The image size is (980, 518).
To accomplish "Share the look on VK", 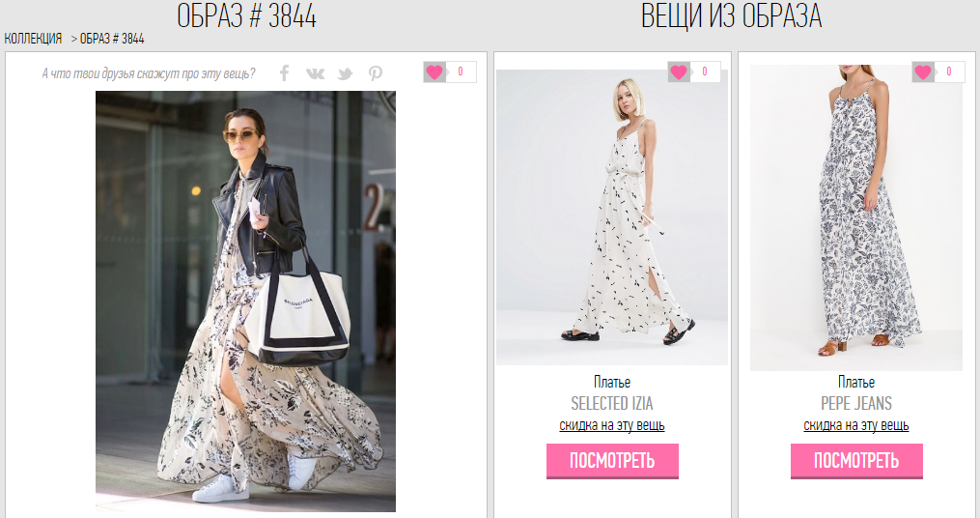I will 315,73.
